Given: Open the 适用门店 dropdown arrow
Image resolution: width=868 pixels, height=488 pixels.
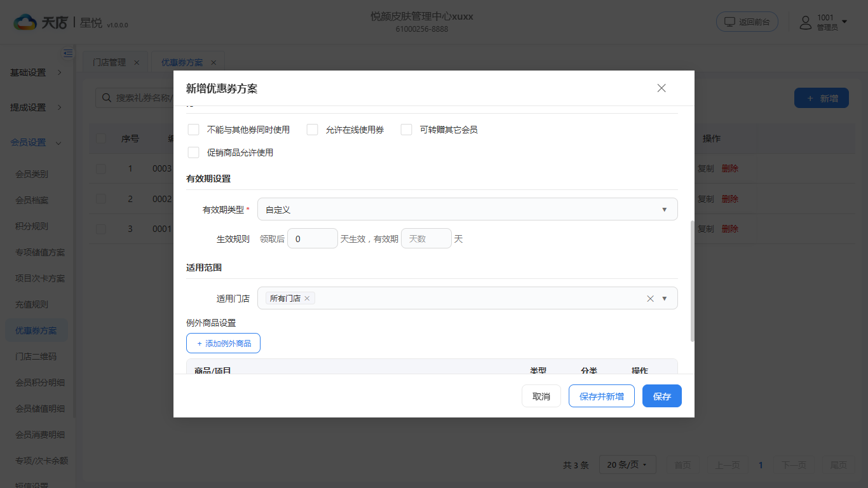Looking at the screenshot, I should coord(665,299).
